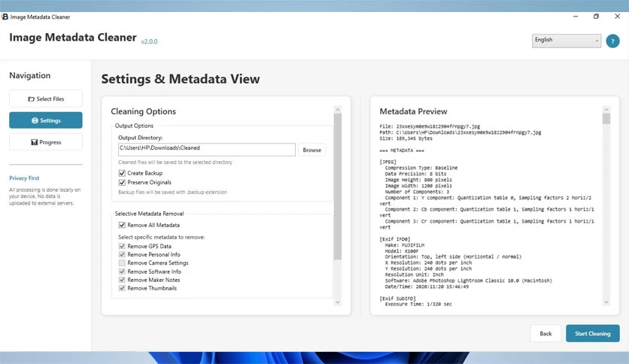
Task: Toggle Remove Software Info checkbox
Action: 122,271
